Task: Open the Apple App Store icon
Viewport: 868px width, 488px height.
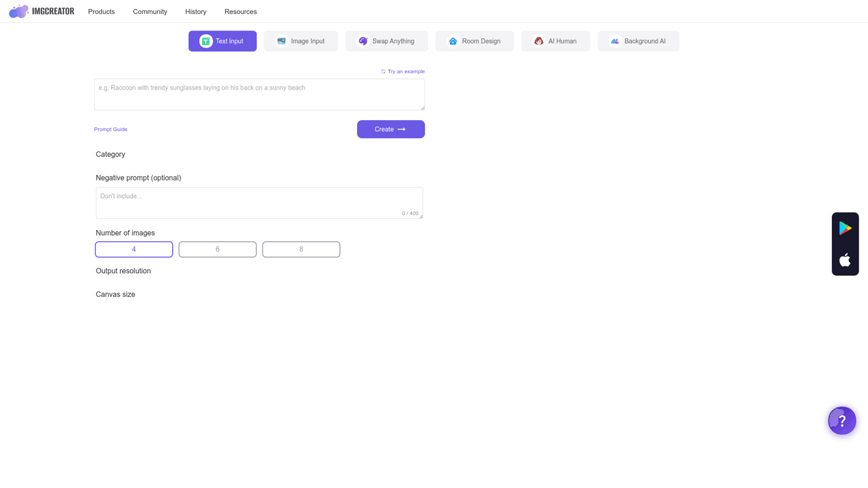Action: (844, 260)
